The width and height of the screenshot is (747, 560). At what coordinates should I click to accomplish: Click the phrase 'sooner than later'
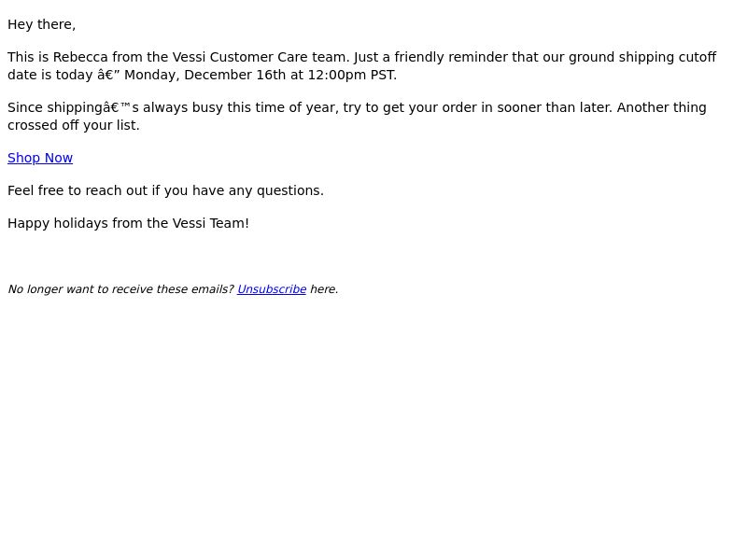(x=554, y=107)
